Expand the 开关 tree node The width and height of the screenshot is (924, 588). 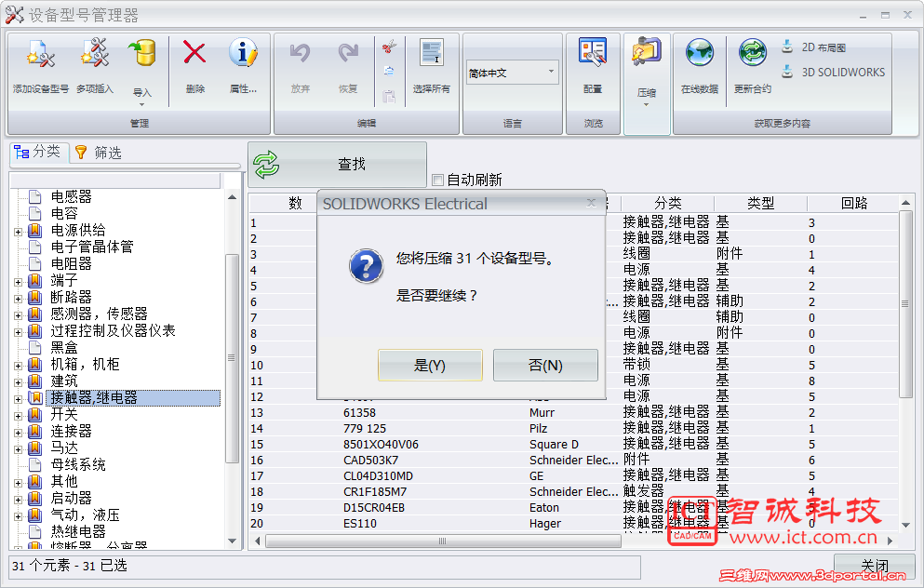coord(19,416)
